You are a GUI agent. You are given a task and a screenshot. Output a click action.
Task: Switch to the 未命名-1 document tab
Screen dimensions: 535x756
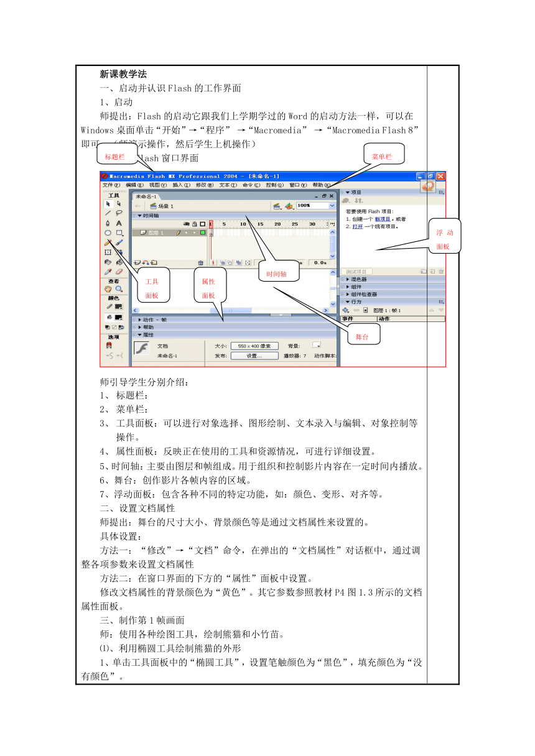pos(146,196)
